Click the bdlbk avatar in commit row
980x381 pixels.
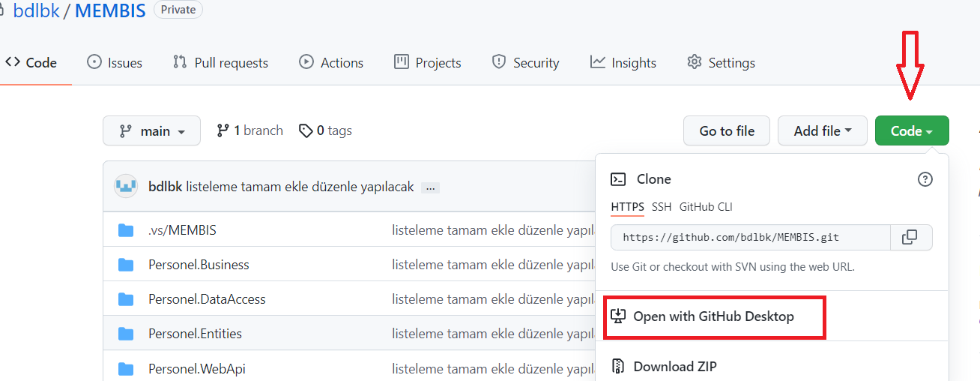tap(126, 186)
